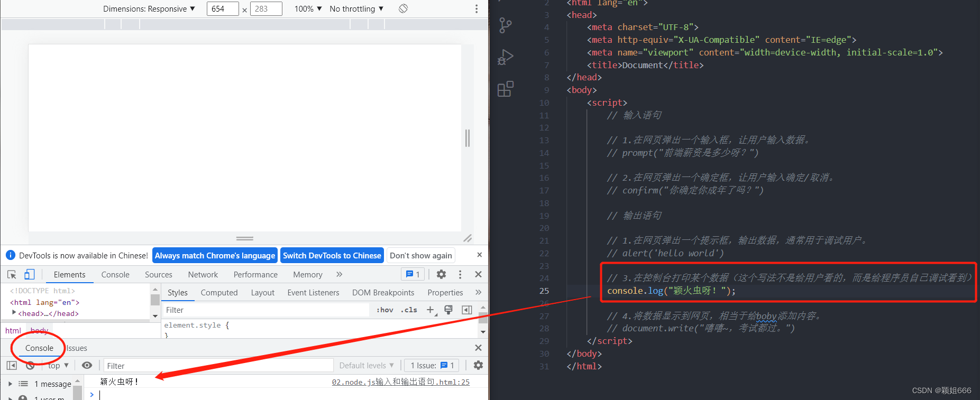Open the top JavaScript context dropdown

tap(58, 365)
